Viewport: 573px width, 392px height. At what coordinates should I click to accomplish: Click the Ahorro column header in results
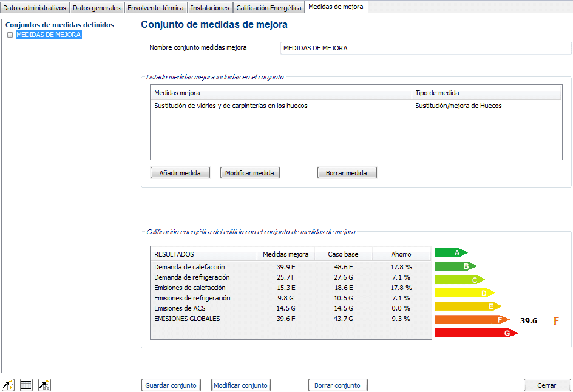[x=401, y=254]
